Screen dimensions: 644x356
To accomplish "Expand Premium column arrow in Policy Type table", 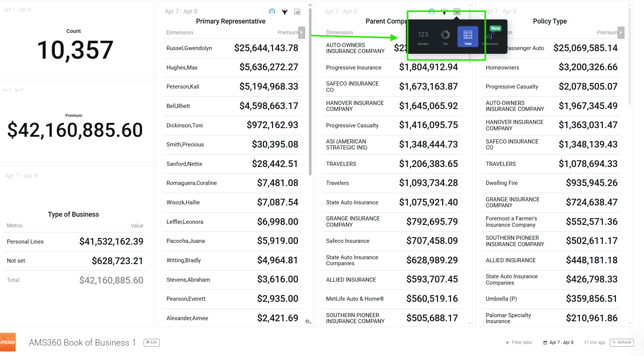I will pyautogui.click(x=621, y=32).
